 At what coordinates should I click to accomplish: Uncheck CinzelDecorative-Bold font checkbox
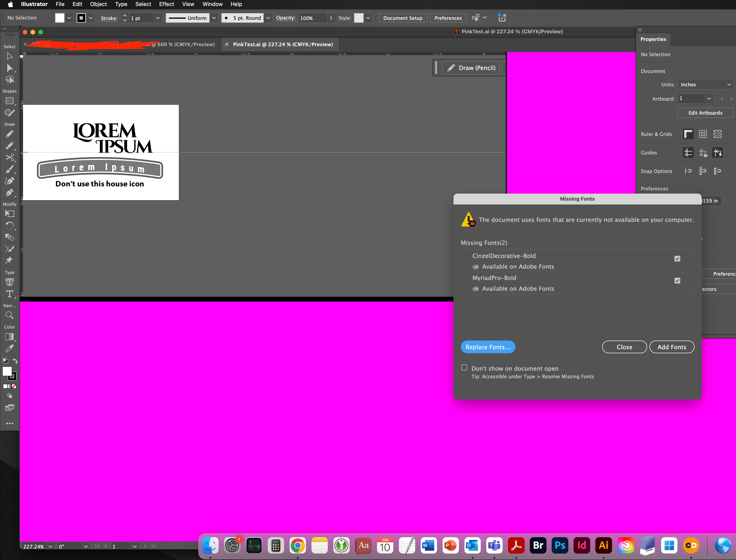click(x=677, y=259)
